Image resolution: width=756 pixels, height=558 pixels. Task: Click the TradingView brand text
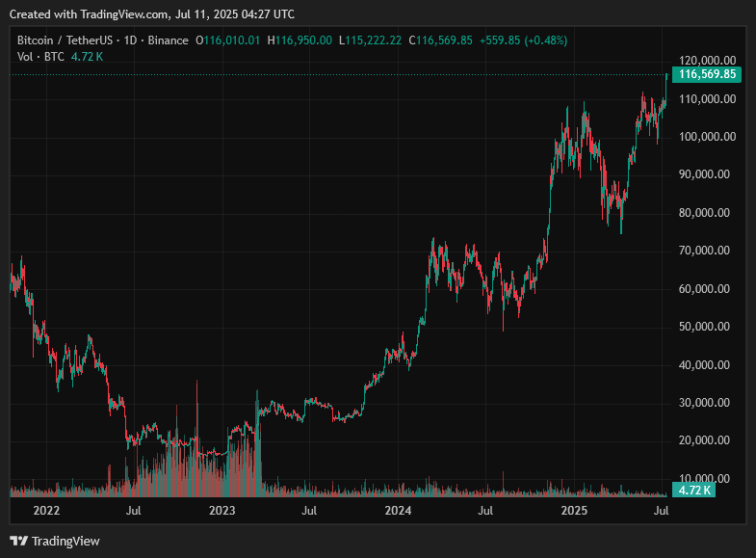pos(65,541)
